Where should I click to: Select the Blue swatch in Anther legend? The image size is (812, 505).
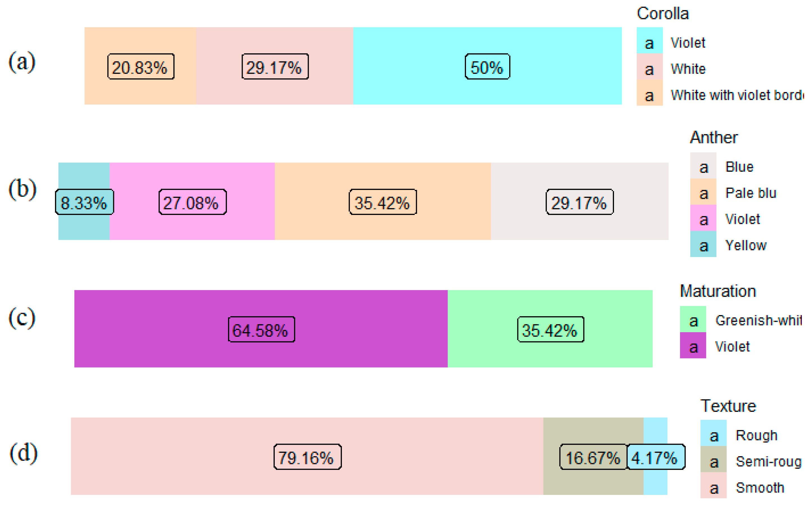click(703, 166)
